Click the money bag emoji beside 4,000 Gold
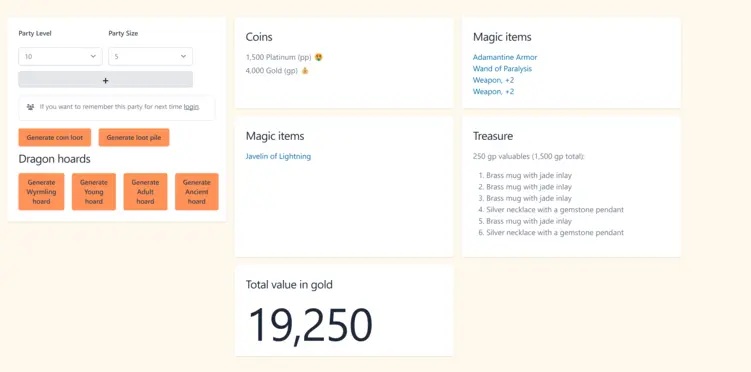 [x=305, y=71]
